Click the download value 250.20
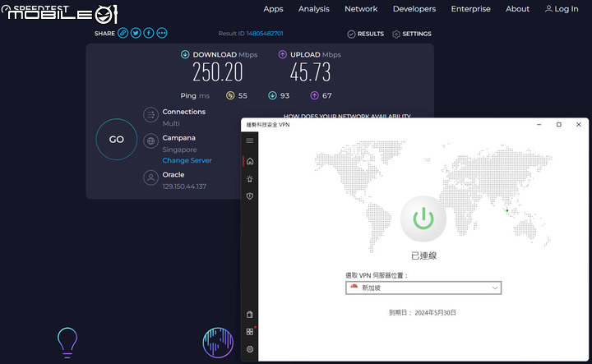This screenshot has width=592, height=364. tap(217, 71)
